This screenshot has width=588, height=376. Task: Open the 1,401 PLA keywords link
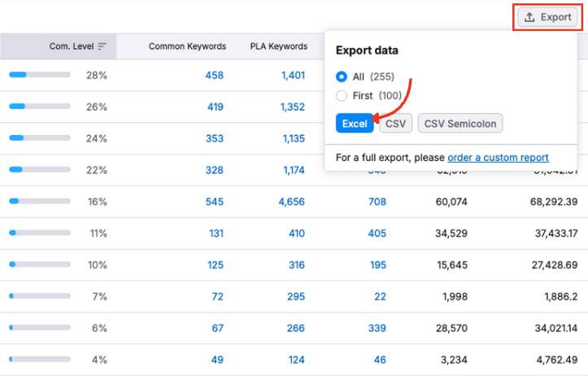[x=293, y=75]
